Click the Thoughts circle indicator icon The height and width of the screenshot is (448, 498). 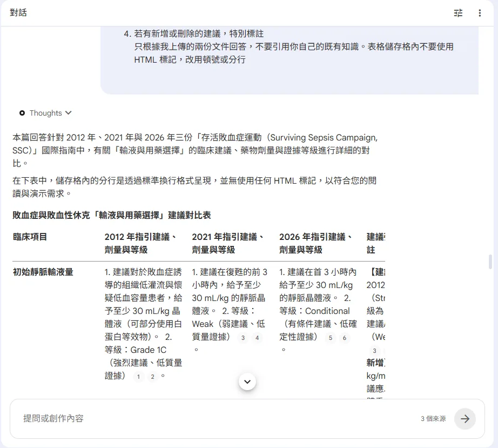[22, 113]
